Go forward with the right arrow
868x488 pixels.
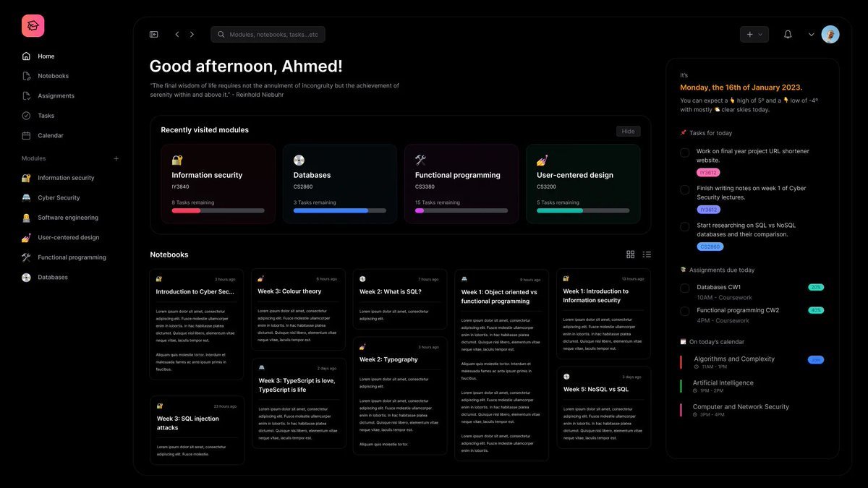[x=192, y=34]
